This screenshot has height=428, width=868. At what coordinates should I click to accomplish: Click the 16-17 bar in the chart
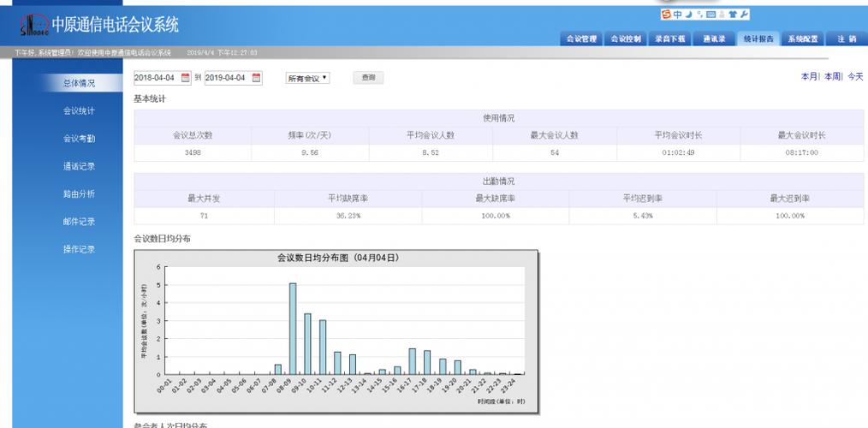click(x=413, y=361)
